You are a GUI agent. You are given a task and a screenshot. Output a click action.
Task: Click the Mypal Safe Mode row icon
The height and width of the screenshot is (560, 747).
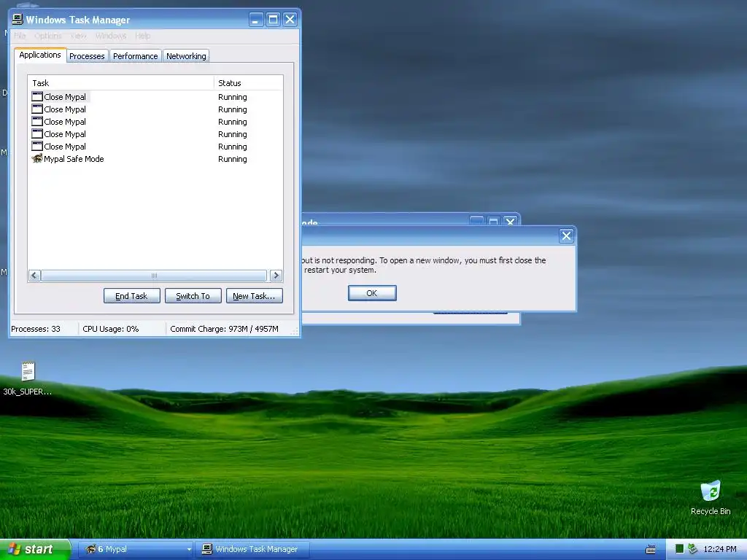click(37, 158)
